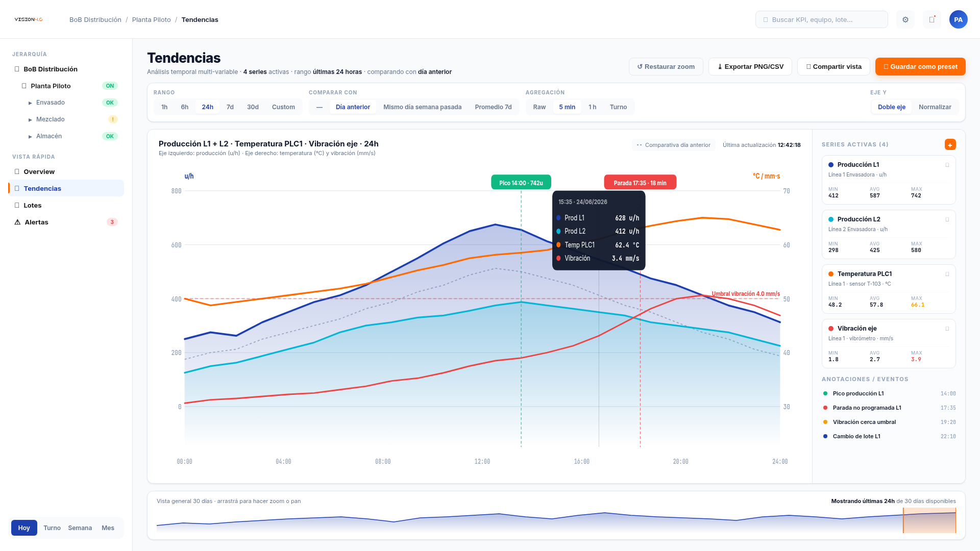980x551 pixels.
Task: Expand Envasado tree node
Action: 30,103
